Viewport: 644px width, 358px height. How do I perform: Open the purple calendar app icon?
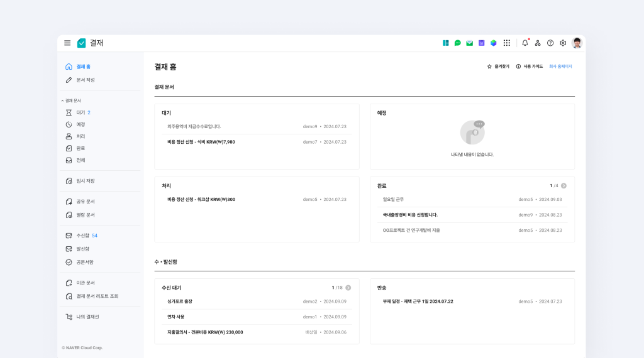coord(481,43)
